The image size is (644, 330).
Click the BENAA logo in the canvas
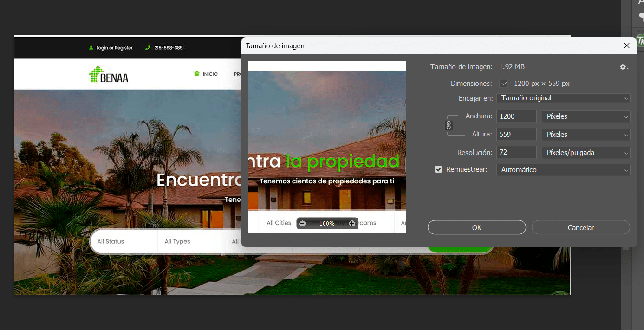pos(108,74)
